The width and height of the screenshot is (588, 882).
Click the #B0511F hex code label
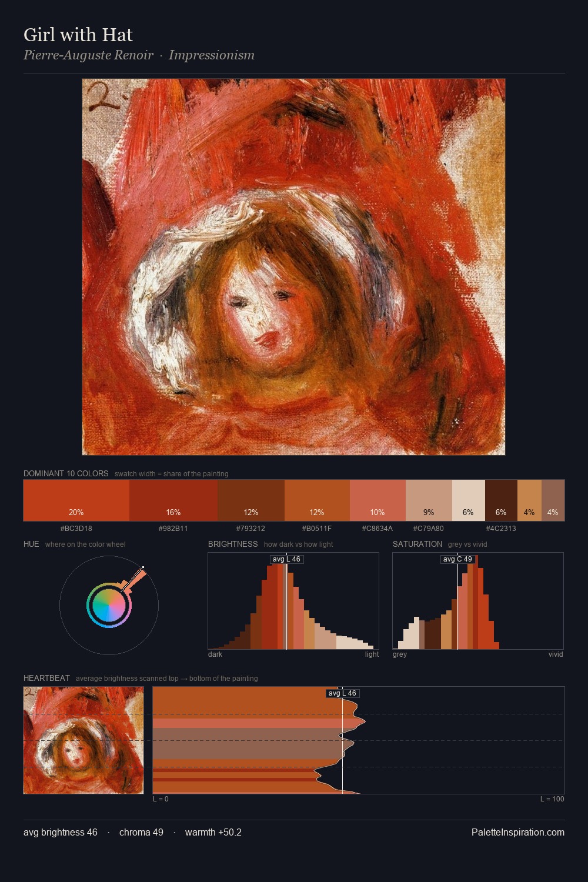(x=317, y=529)
